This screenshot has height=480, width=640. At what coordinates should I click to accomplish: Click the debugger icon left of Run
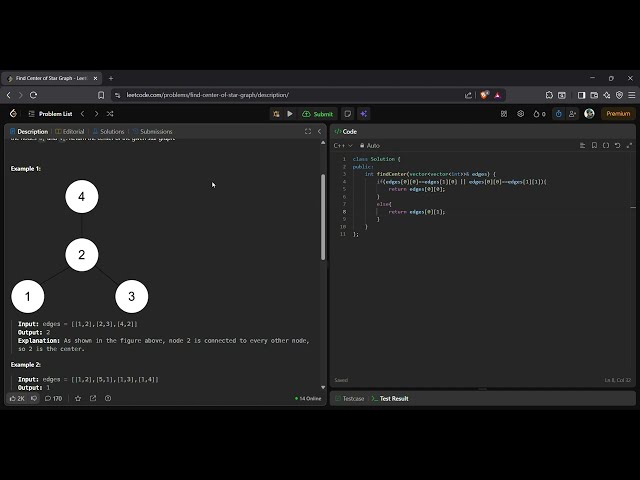[276, 114]
